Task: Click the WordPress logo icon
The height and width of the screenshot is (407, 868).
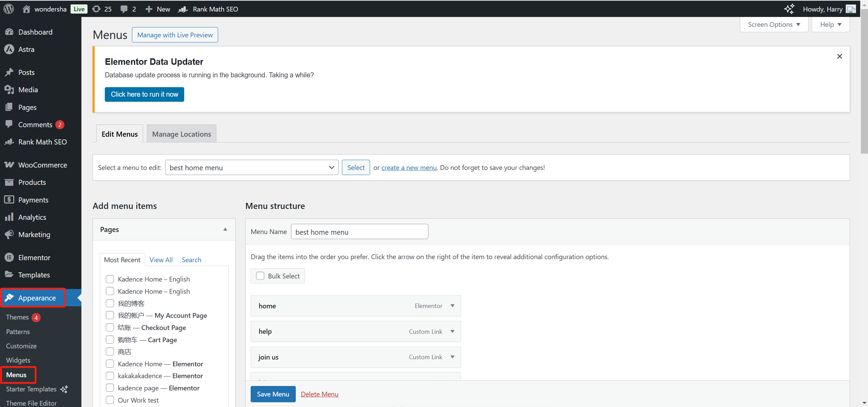Action: [9, 9]
